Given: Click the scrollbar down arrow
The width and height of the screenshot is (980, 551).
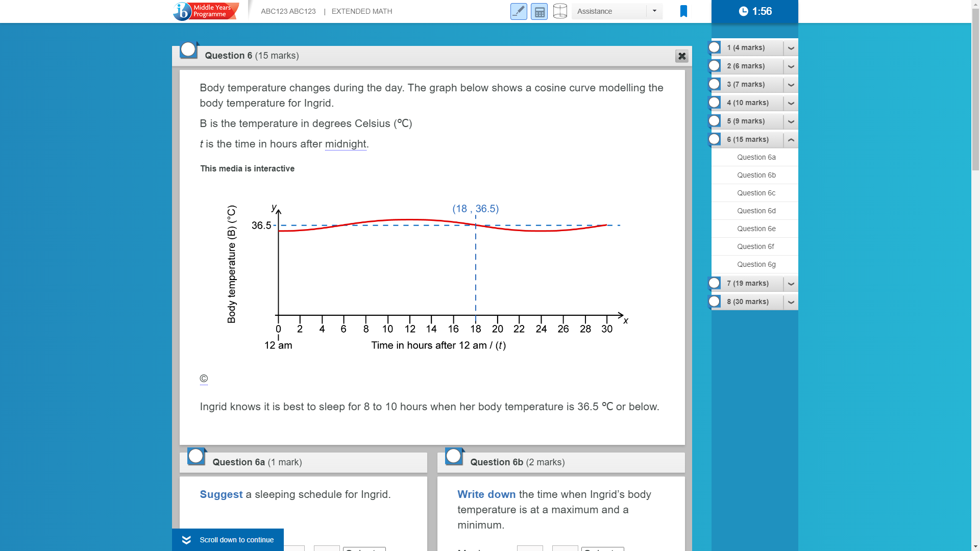Looking at the screenshot, I should click(975, 546).
